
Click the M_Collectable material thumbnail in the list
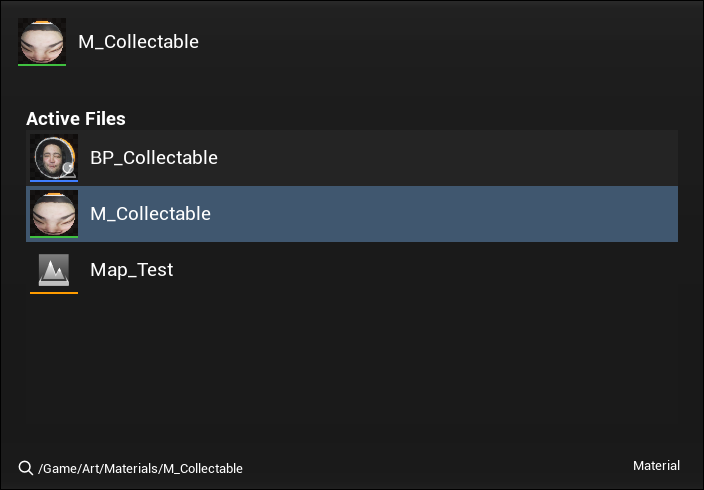tap(53, 213)
